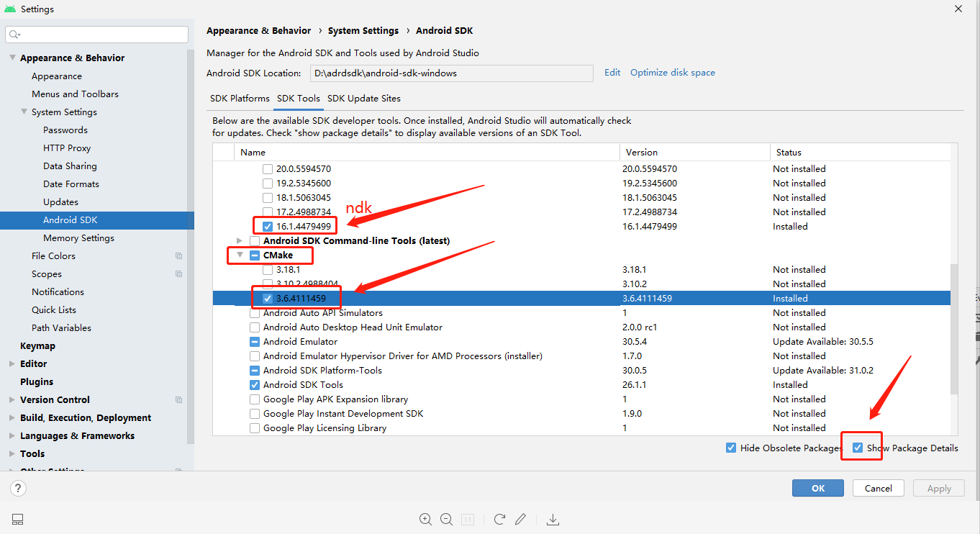Uncheck CMake version 3.6.4111459

pos(268,299)
